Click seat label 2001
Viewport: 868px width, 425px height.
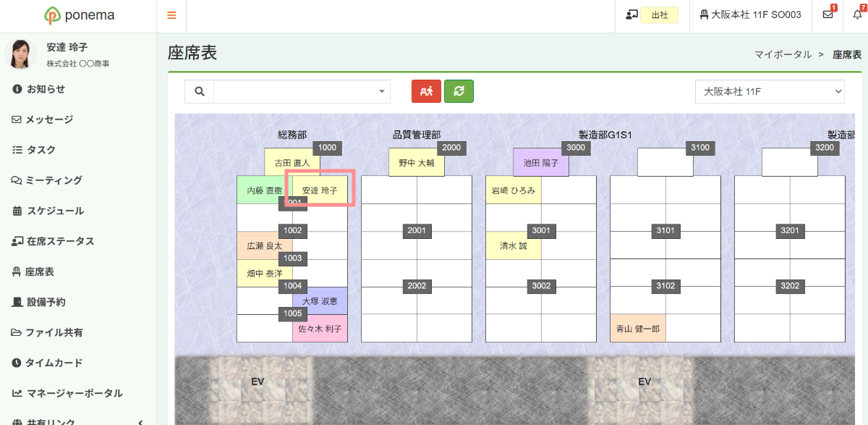[x=417, y=230]
